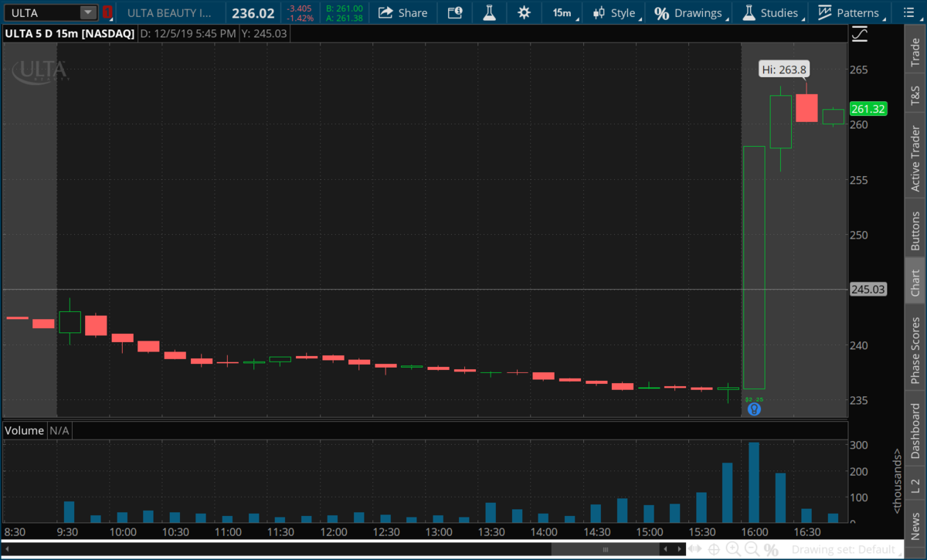Click the tallest volume bar at 16:00

coord(754,483)
